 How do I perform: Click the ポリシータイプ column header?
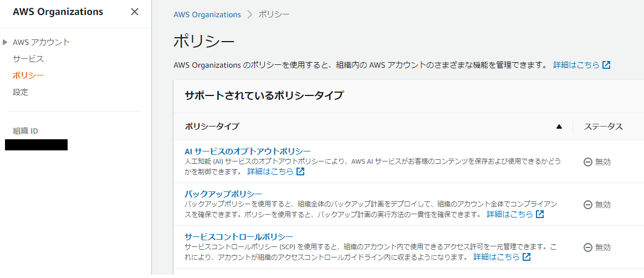coord(212,127)
